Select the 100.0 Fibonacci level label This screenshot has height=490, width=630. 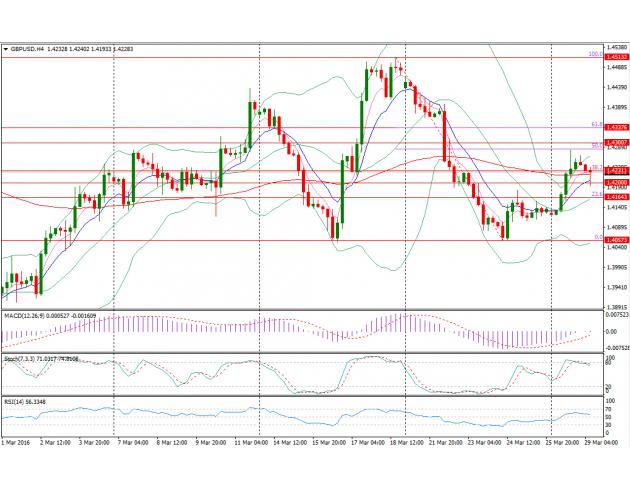pyautogui.click(x=593, y=54)
